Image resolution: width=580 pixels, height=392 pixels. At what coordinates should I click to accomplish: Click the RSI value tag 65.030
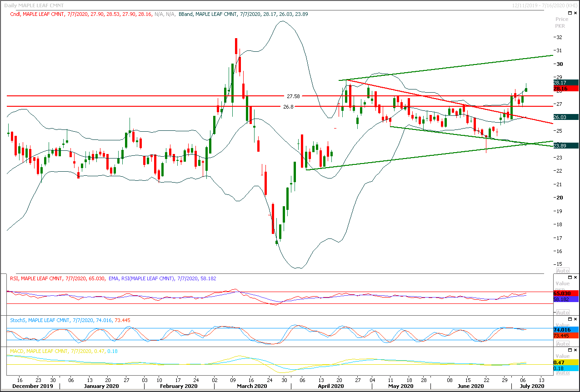tap(565, 293)
